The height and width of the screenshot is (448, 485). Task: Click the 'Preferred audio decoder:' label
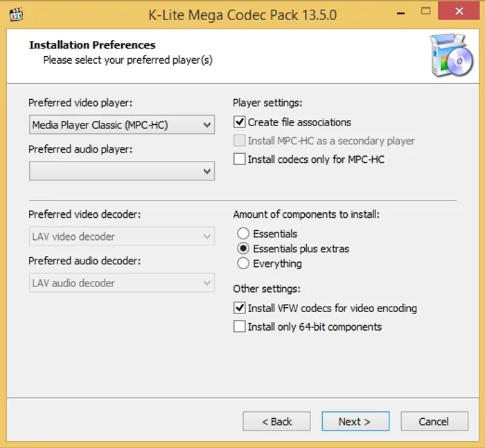[x=85, y=261]
